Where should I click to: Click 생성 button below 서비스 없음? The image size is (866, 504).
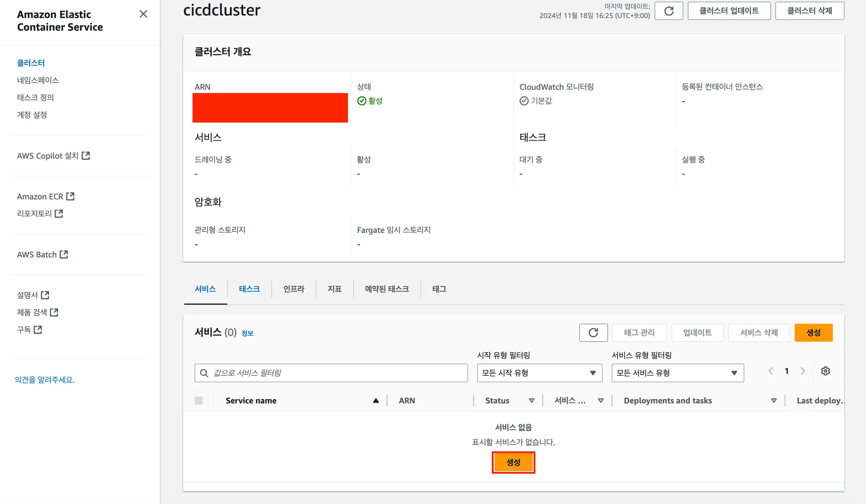513,462
